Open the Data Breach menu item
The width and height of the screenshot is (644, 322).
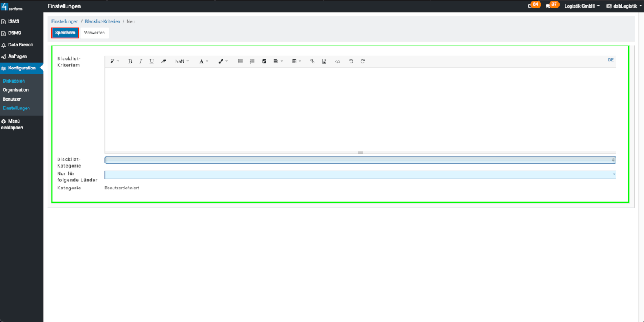coord(21,45)
